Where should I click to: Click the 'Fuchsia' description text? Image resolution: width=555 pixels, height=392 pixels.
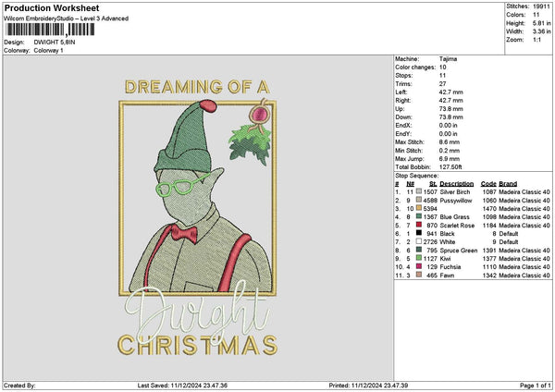450,267
